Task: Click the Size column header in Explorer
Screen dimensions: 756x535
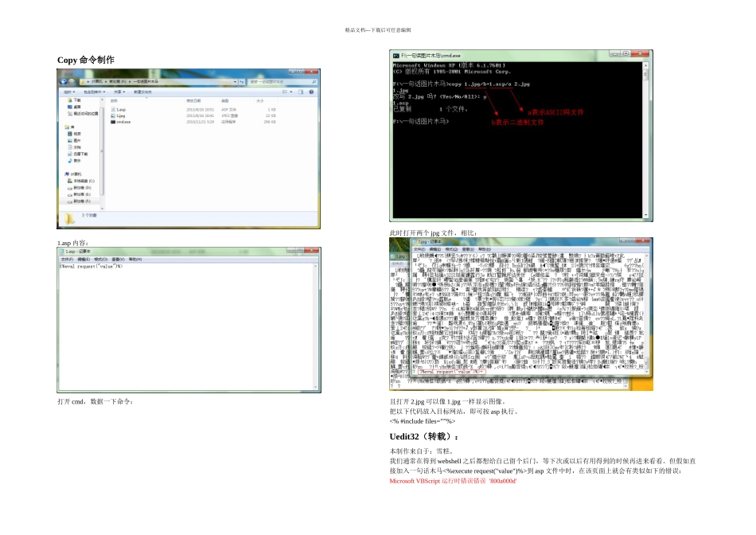Action: [x=260, y=101]
